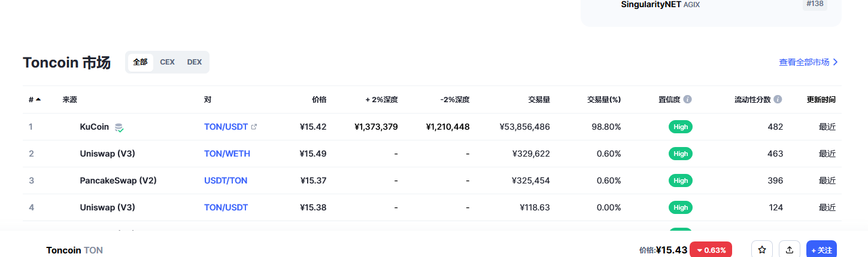This screenshot has height=257, width=868.
Task: Click the share upload icon
Action: (x=790, y=250)
